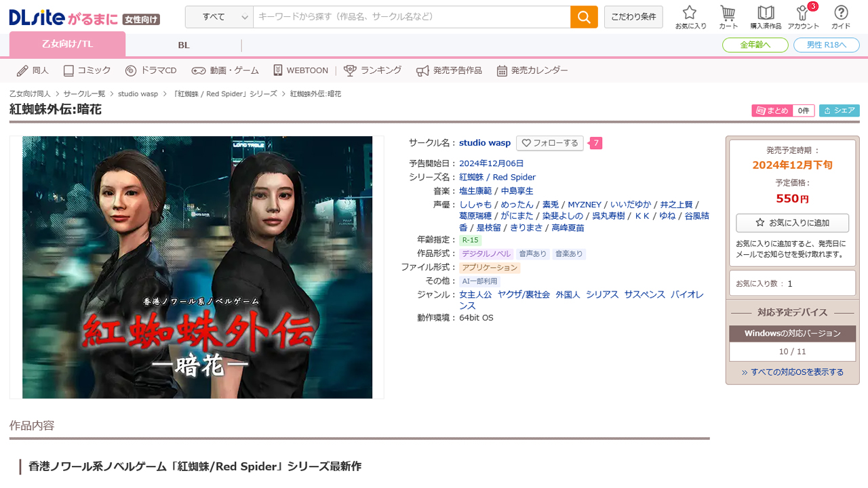Viewport: 868px width, 488px height.
Task: Open the 同人 category with pencil icon
Action: (33, 70)
